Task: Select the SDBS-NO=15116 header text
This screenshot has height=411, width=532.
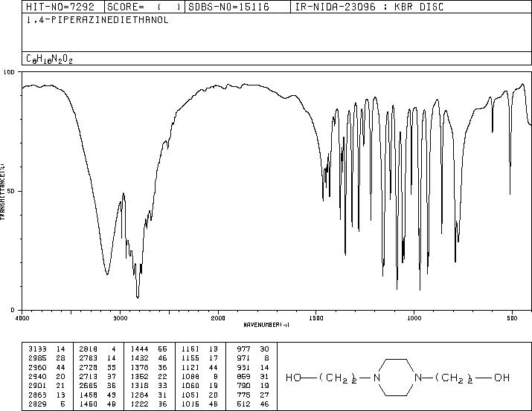Action: click(228, 7)
